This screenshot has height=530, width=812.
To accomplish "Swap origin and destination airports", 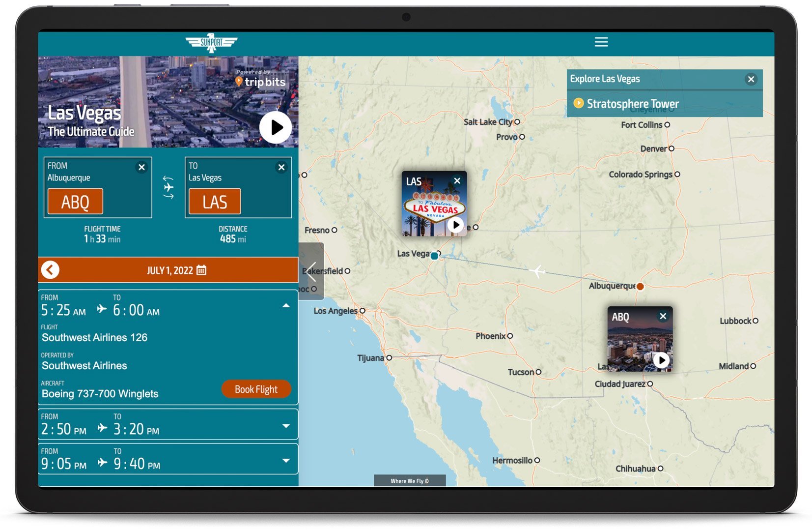I will coord(168,187).
